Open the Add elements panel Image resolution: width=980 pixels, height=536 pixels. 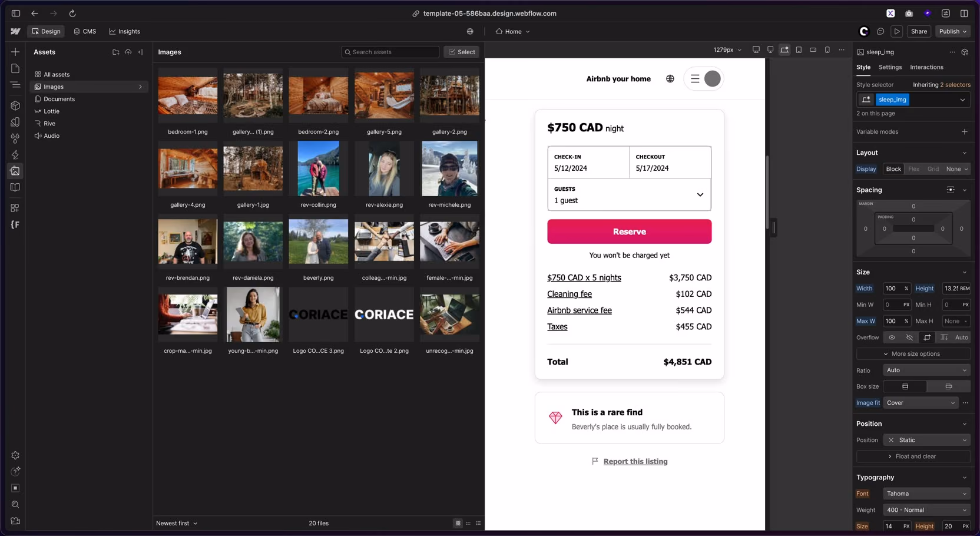15,52
